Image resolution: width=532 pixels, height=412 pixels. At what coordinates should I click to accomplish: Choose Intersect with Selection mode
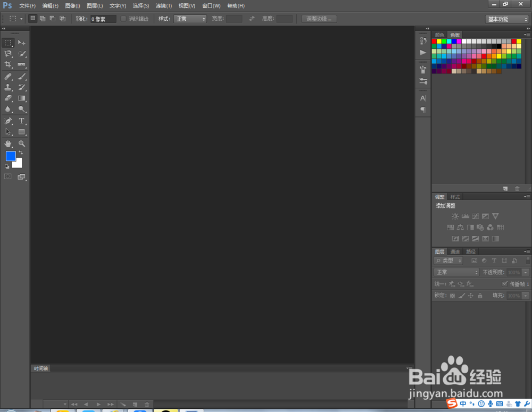click(x=63, y=19)
